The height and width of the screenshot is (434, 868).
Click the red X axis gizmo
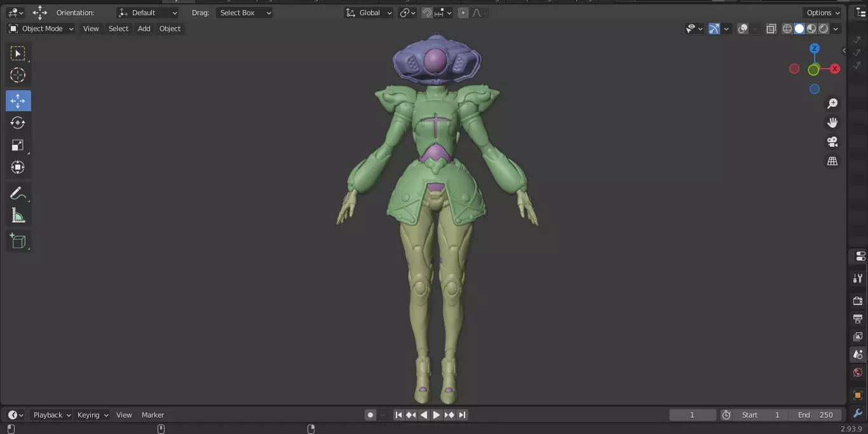tap(835, 69)
